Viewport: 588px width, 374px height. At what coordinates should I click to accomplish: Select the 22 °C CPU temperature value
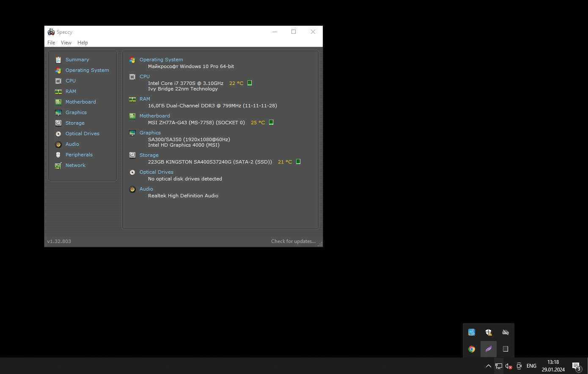pyautogui.click(x=236, y=83)
